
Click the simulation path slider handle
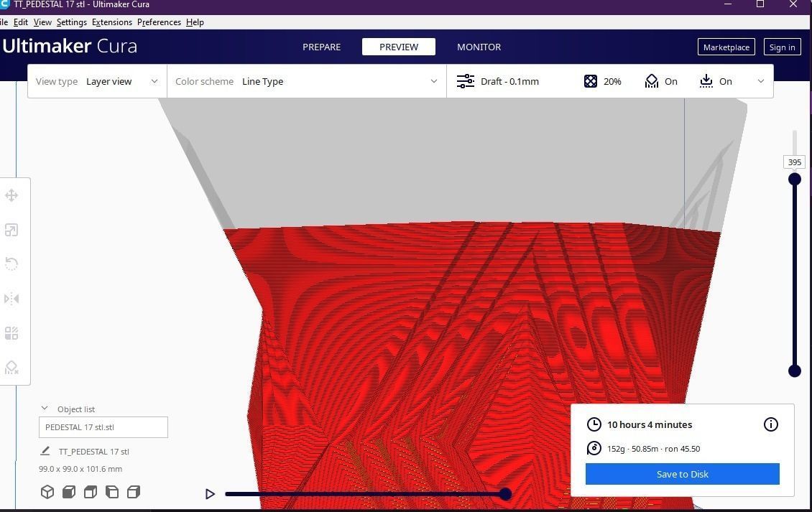coord(505,494)
